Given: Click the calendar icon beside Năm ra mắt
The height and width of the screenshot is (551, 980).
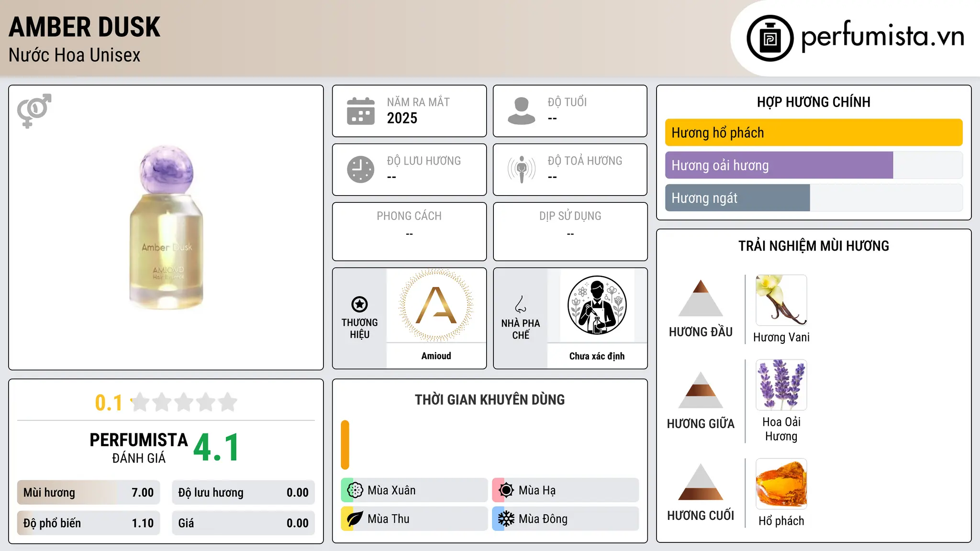Looking at the screenshot, I should point(361,111).
